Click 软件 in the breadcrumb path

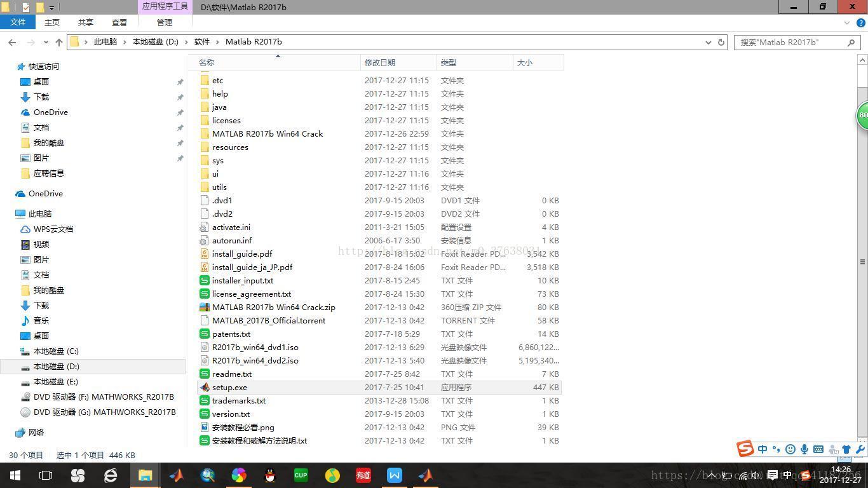point(202,42)
